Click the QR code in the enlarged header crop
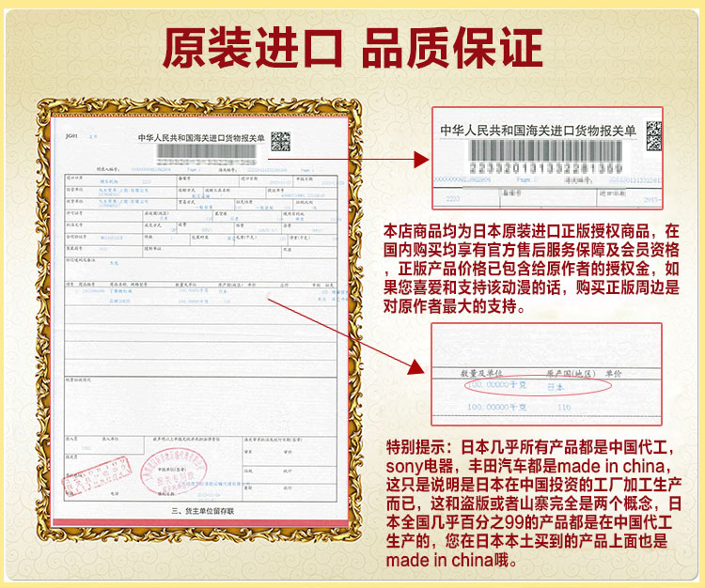The width and height of the screenshot is (705, 588). (x=654, y=135)
